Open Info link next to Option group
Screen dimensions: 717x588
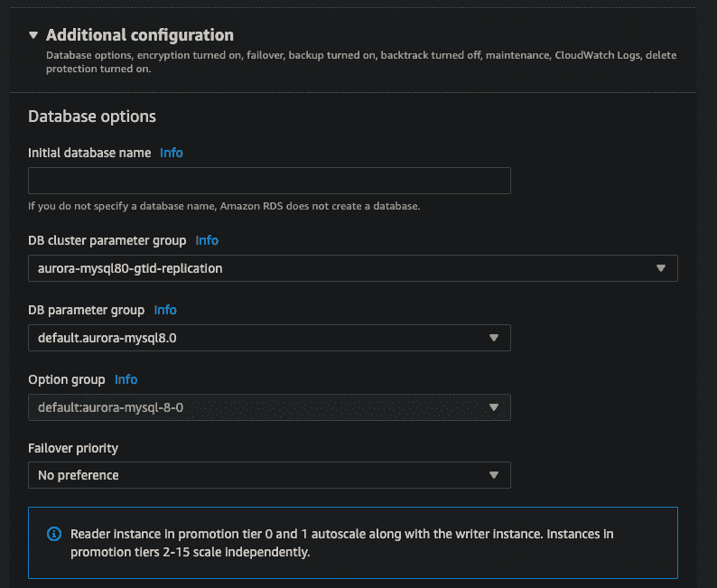126,379
